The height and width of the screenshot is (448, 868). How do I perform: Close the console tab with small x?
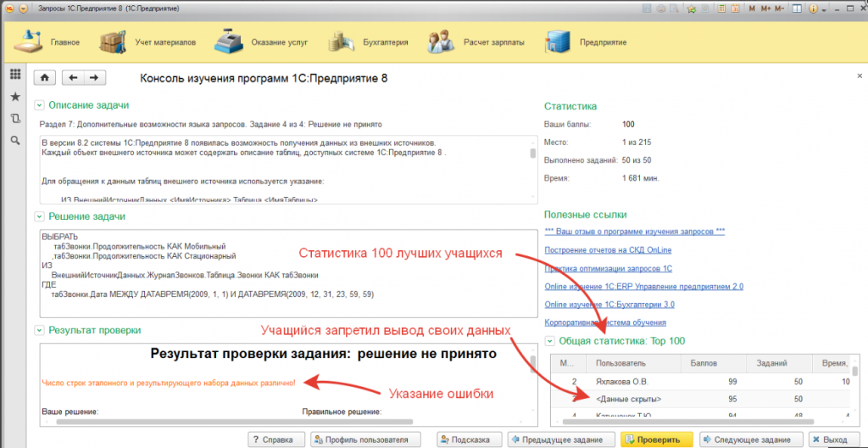click(860, 75)
